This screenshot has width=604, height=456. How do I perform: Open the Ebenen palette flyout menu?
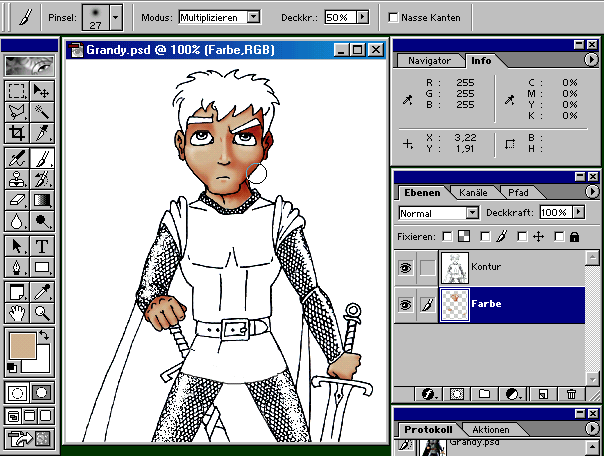click(591, 192)
